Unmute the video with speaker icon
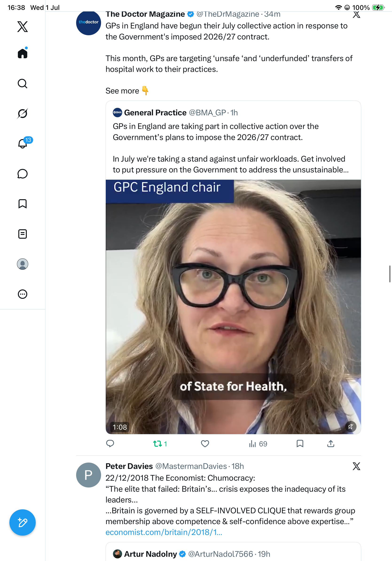 (351, 427)
